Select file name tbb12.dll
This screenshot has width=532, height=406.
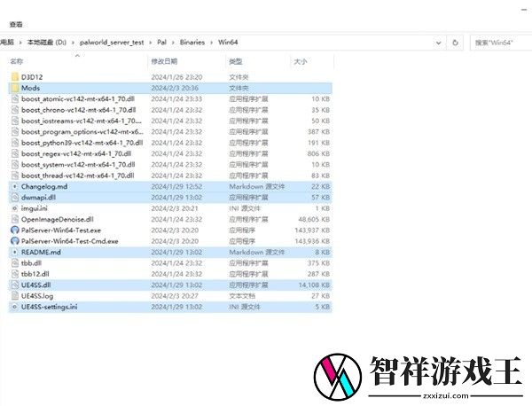tap(35, 274)
